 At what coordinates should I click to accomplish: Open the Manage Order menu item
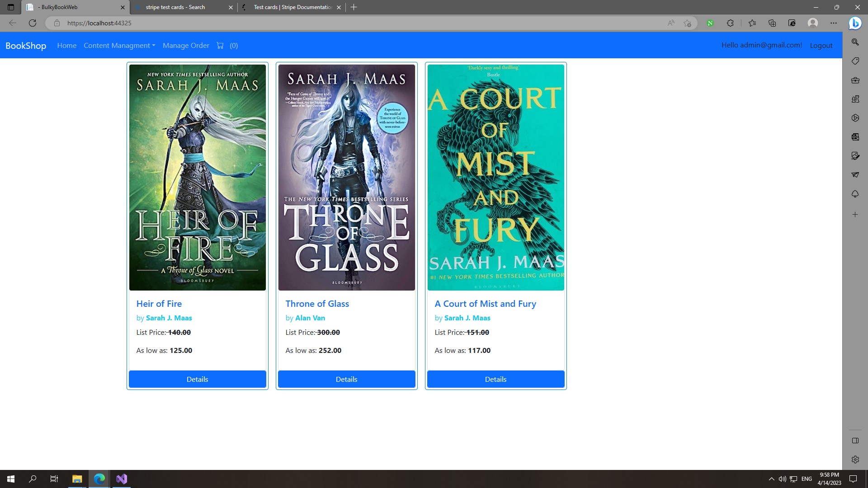click(186, 46)
